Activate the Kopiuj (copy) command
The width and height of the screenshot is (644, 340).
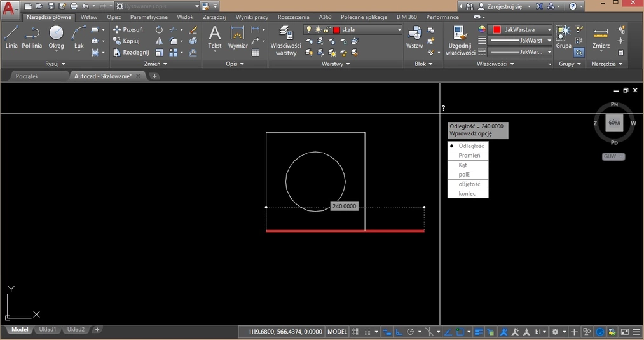click(126, 41)
